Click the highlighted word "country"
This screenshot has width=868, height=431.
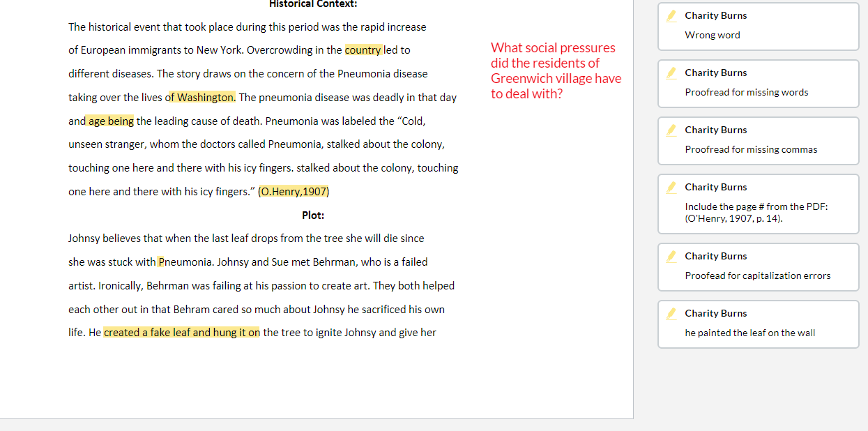[363, 50]
